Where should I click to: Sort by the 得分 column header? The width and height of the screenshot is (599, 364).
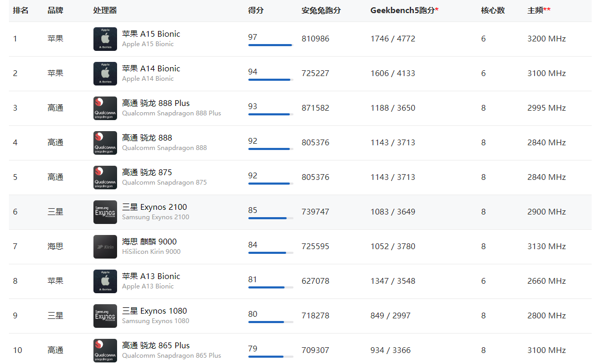click(x=256, y=10)
